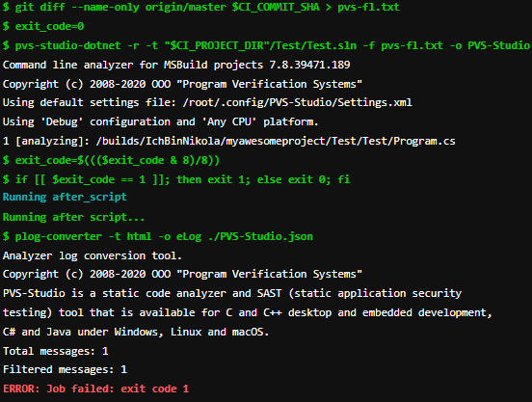This screenshot has width=532, height=402.
Task: Click the exit_code=0 line
Action: click(43, 26)
